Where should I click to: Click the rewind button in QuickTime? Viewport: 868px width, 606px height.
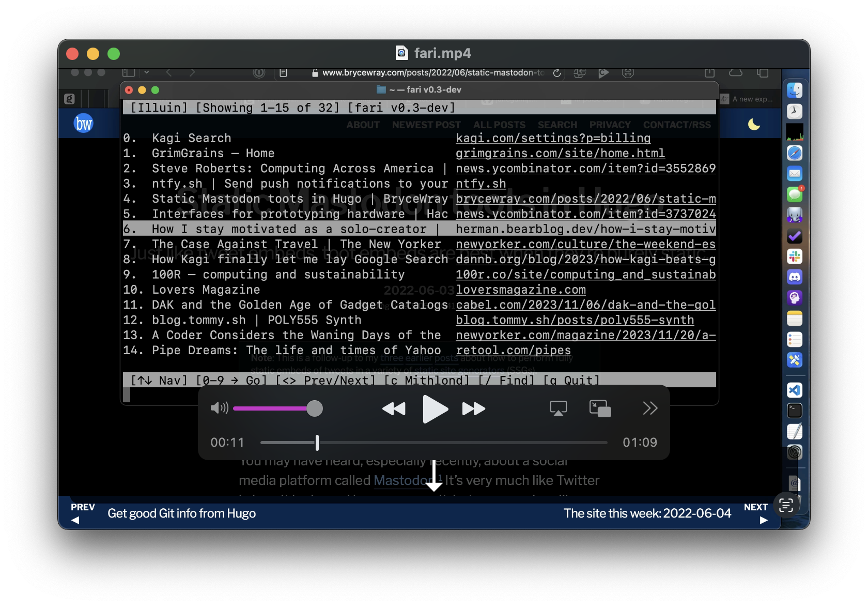394,409
